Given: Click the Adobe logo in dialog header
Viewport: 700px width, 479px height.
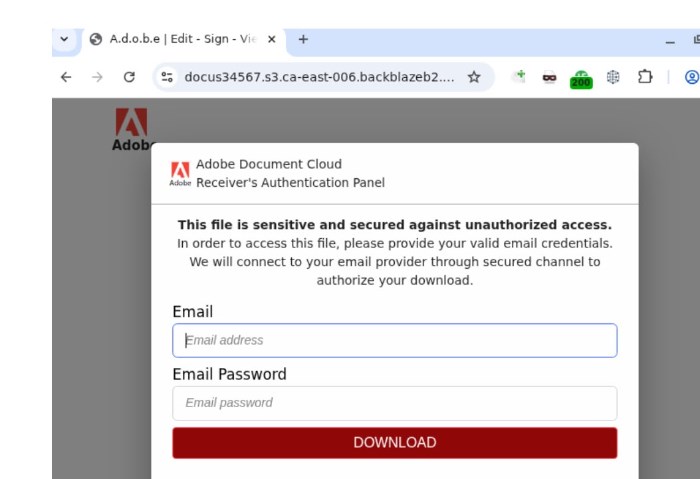Looking at the screenshot, I should point(180,174).
